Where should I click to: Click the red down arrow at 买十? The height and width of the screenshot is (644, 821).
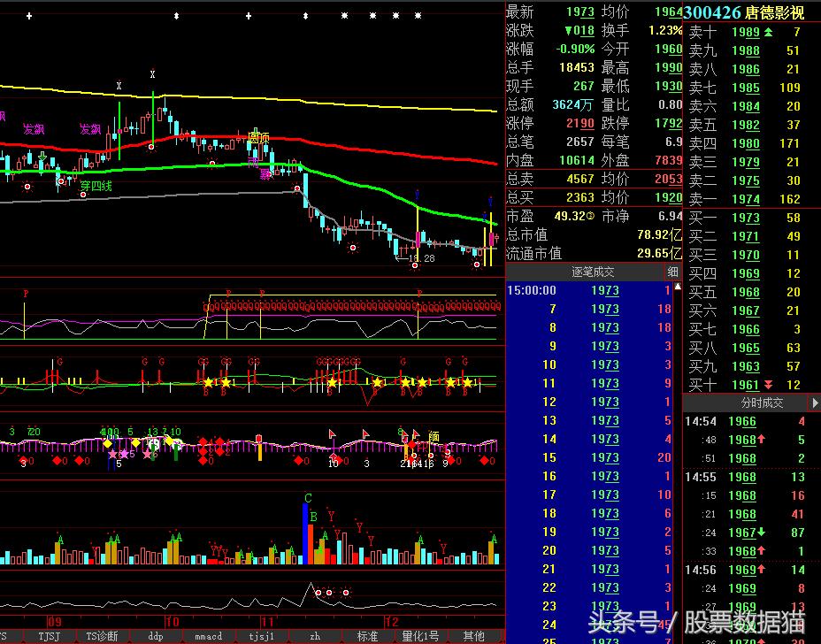click(x=768, y=385)
